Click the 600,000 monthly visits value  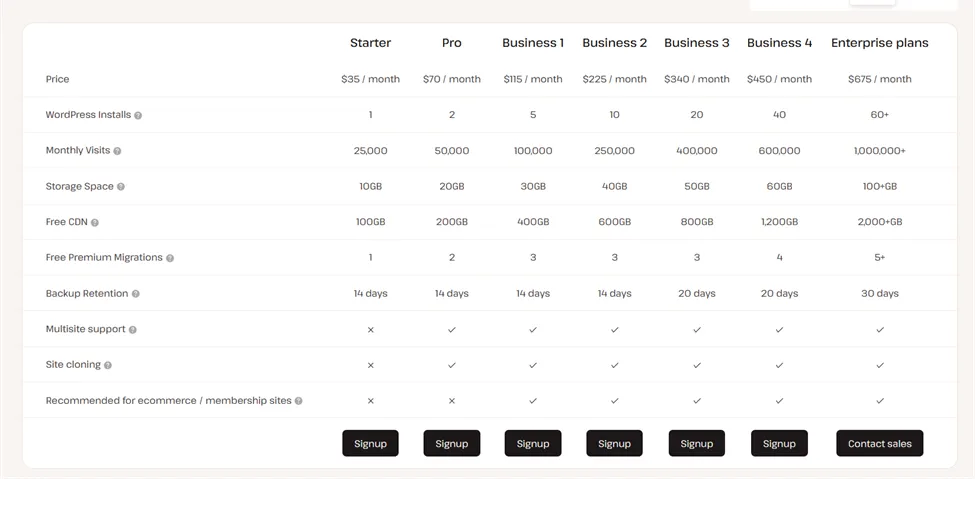point(779,151)
